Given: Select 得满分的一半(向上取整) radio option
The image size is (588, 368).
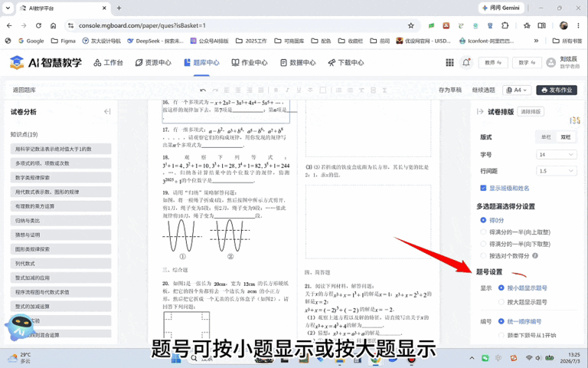Looking at the screenshot, I should point(483,232).
